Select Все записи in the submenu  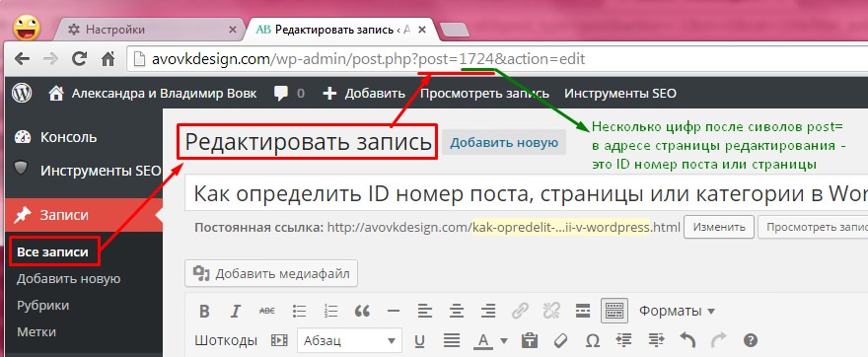point(52,252)
